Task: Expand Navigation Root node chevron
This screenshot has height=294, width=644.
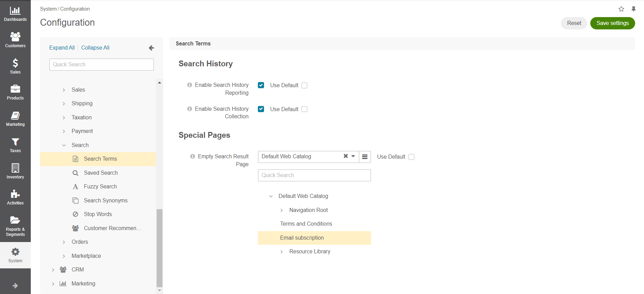Action: pyautogui.click(x=281, y=210)
